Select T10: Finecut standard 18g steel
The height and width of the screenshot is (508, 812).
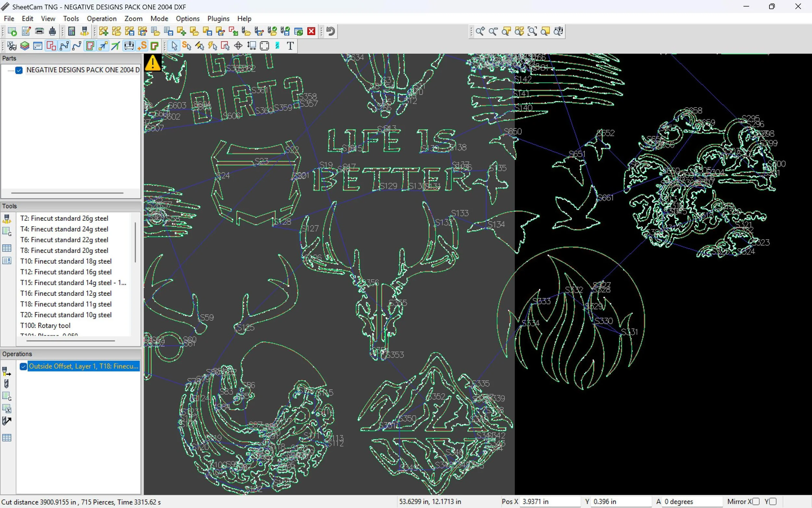point(66,261)
